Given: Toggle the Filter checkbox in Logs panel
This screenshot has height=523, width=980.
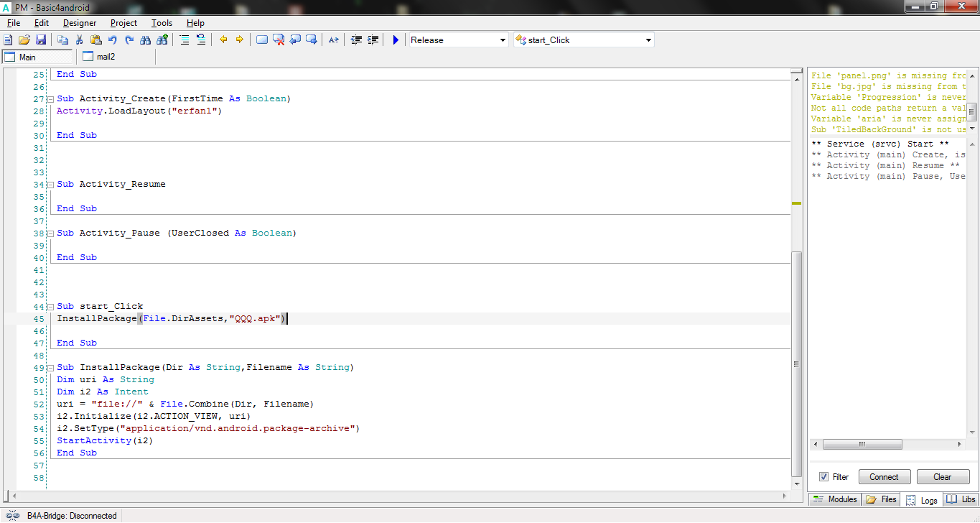Looking at the screenshot, I should (x=823, y=477).
